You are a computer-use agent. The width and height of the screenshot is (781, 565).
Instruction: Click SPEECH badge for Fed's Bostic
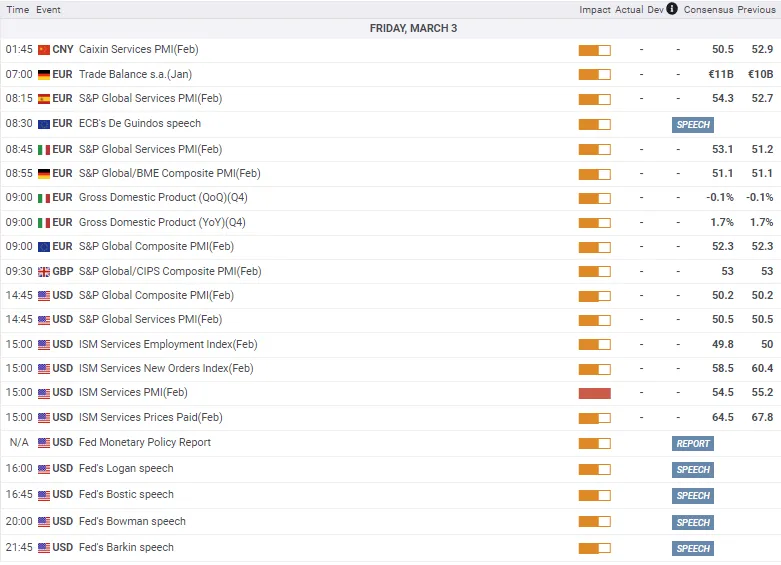tap(692, 496)
